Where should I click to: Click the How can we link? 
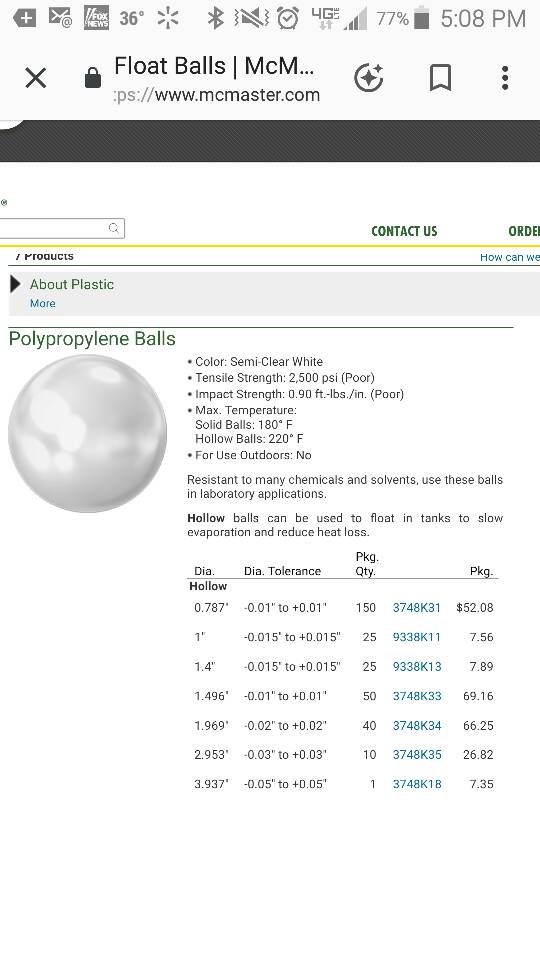click(x=509, y=257)
